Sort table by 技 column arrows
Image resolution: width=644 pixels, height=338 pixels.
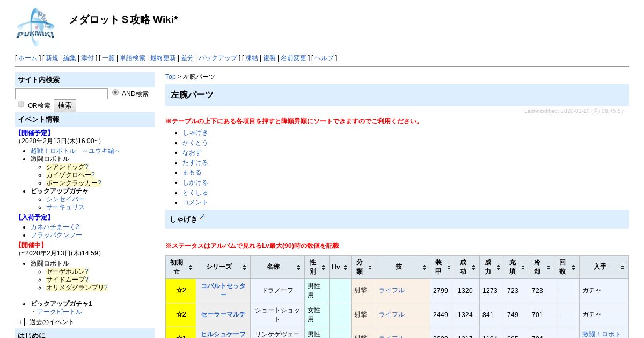pyautogui.click(x=424, y=267)
